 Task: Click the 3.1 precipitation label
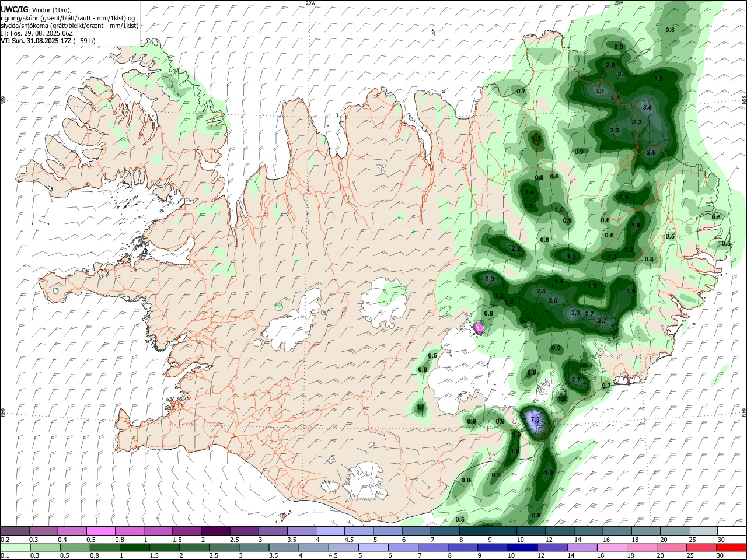[x=600, y=91]
